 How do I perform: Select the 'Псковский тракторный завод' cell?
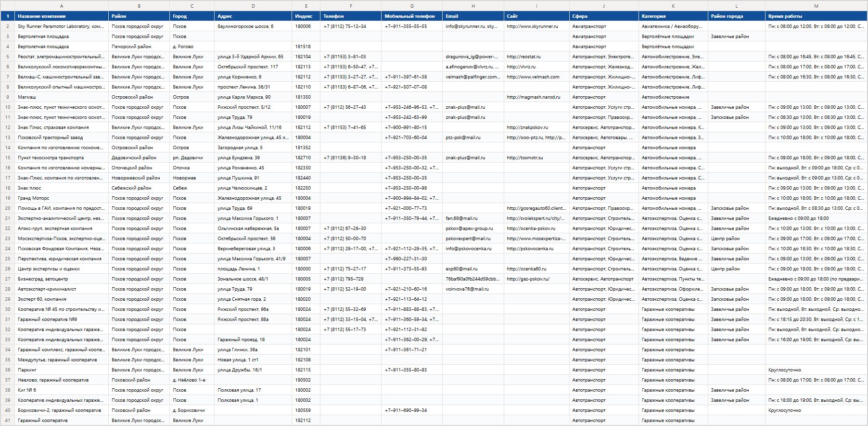coord(62,138)
